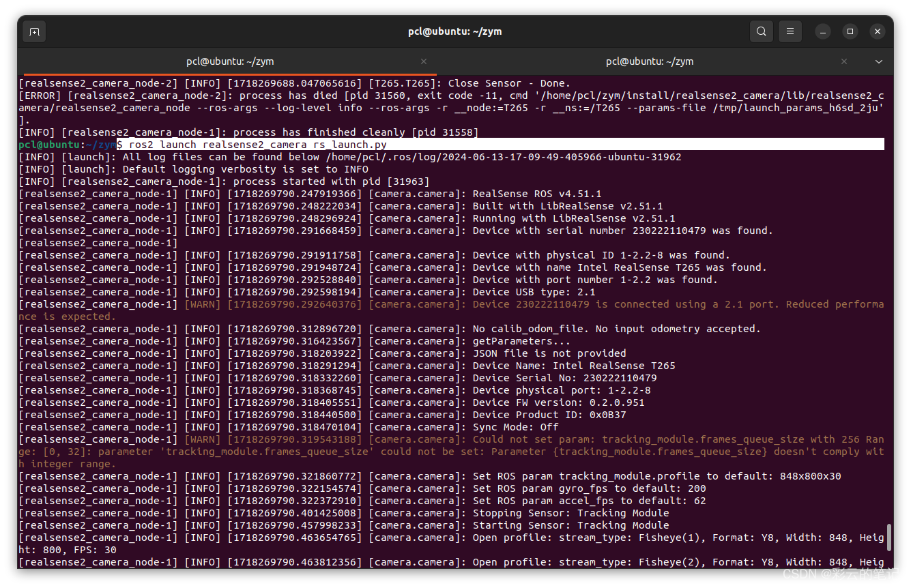Click the 'Sync Mode: Off' line
The height and width of the screenshot is (588, 911).
[x=288, y=427]
